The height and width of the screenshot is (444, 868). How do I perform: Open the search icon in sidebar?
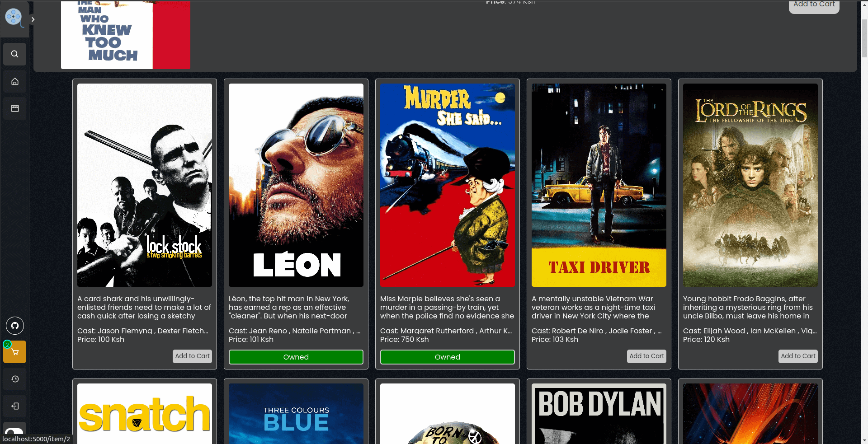[15, 54]
